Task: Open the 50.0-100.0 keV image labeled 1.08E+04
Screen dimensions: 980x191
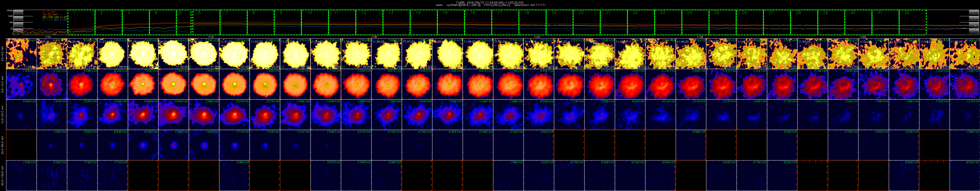Action: click(x=235, y=176)
